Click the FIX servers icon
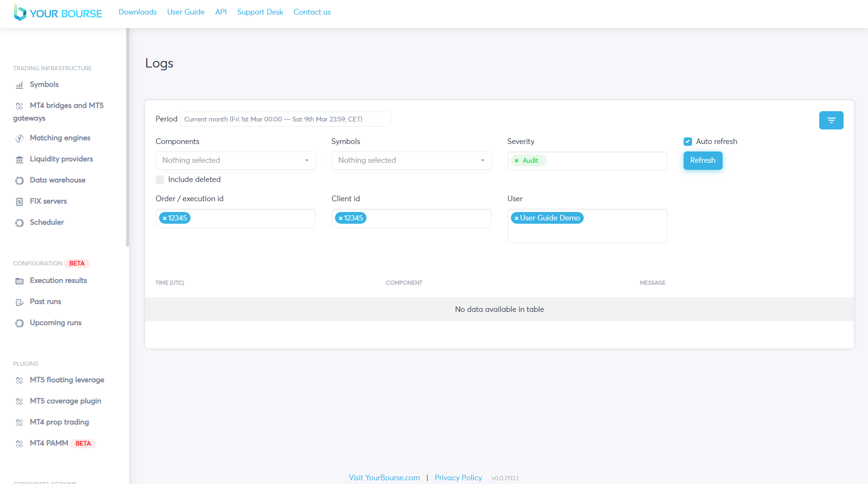The width and height of the screenshot is (868, 484). click(x=19, y=202)
